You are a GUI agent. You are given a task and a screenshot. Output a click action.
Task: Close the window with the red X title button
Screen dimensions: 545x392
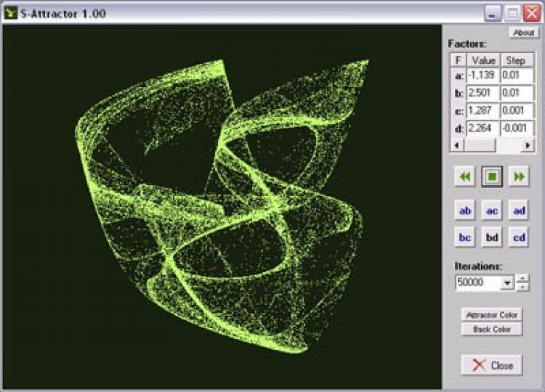(x=532, y=14)
